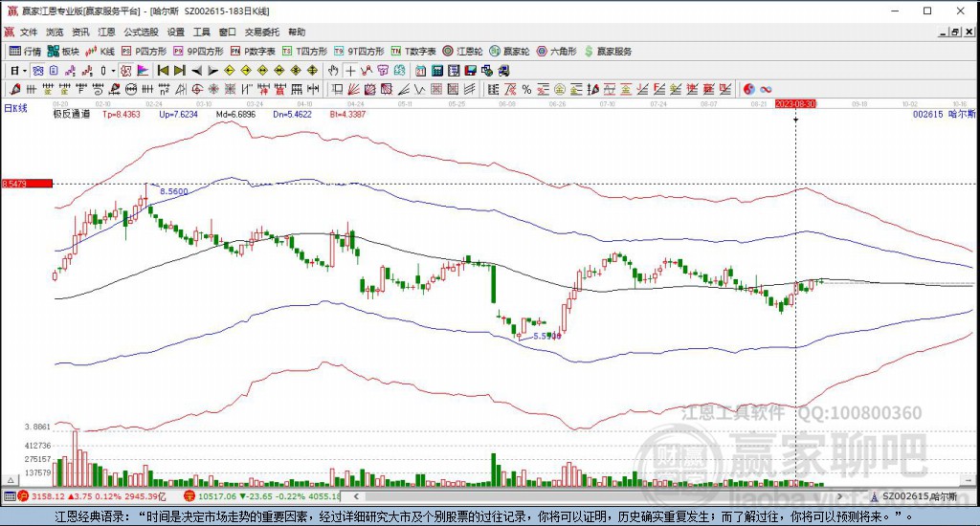Open the 赢家轮 tool
The width and height of the screenshot is (980, 526).
click(x=509, y=52)
